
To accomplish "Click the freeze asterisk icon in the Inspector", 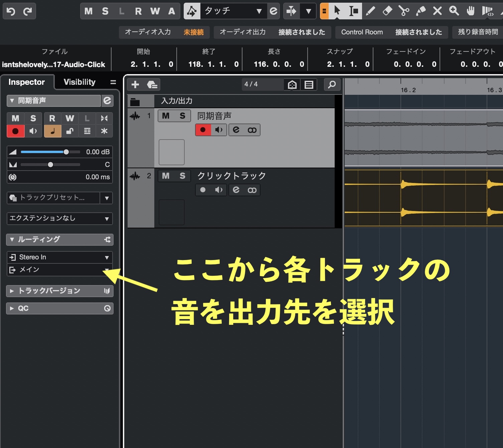I will 104,131.
